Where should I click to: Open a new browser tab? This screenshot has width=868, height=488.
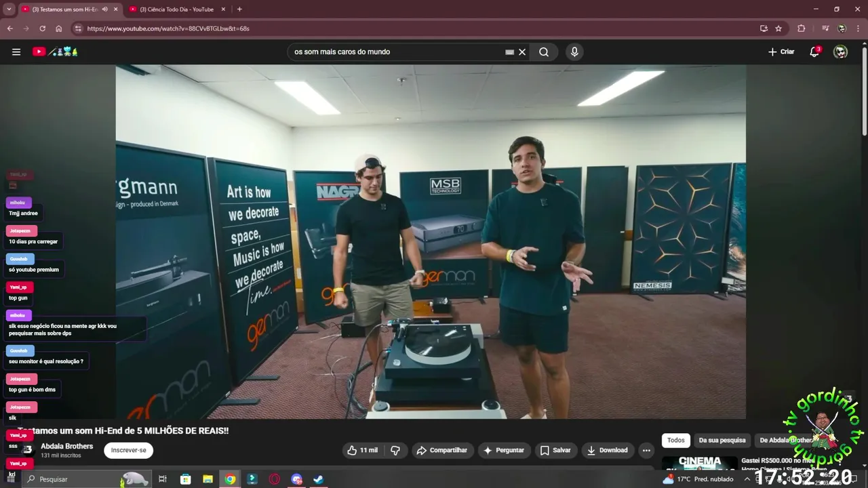click(x=239, y=9)
